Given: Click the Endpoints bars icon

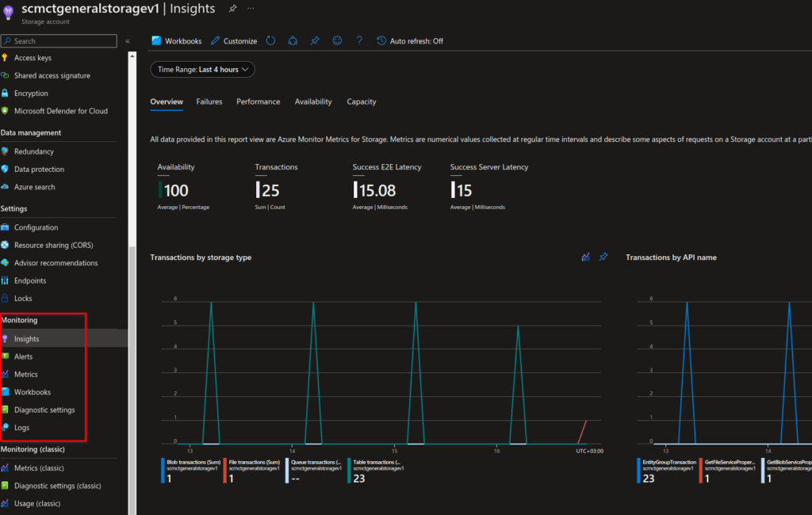Looking at the screenshot, I should (5, 280).
